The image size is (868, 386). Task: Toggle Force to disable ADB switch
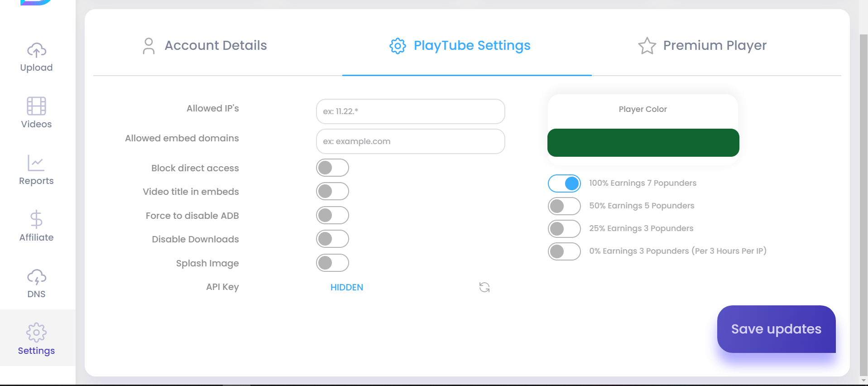(x=332, y=215)
